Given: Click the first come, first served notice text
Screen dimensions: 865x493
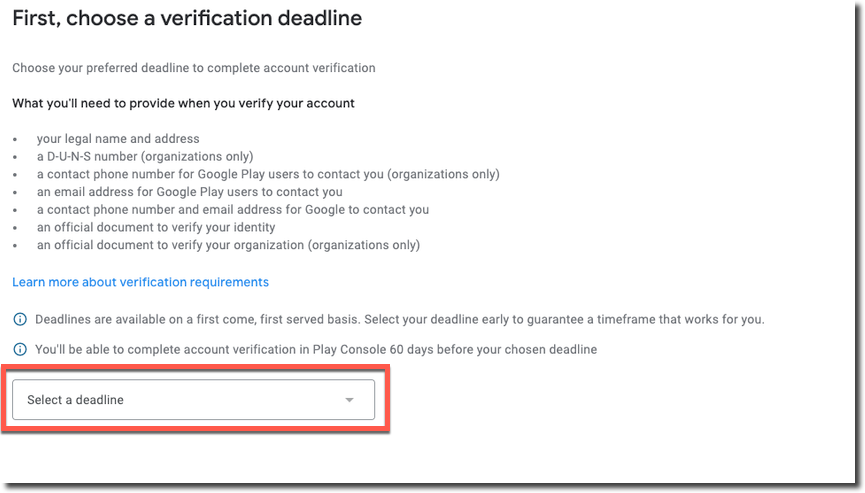Looking at the screenshot, I should (400, 319).
